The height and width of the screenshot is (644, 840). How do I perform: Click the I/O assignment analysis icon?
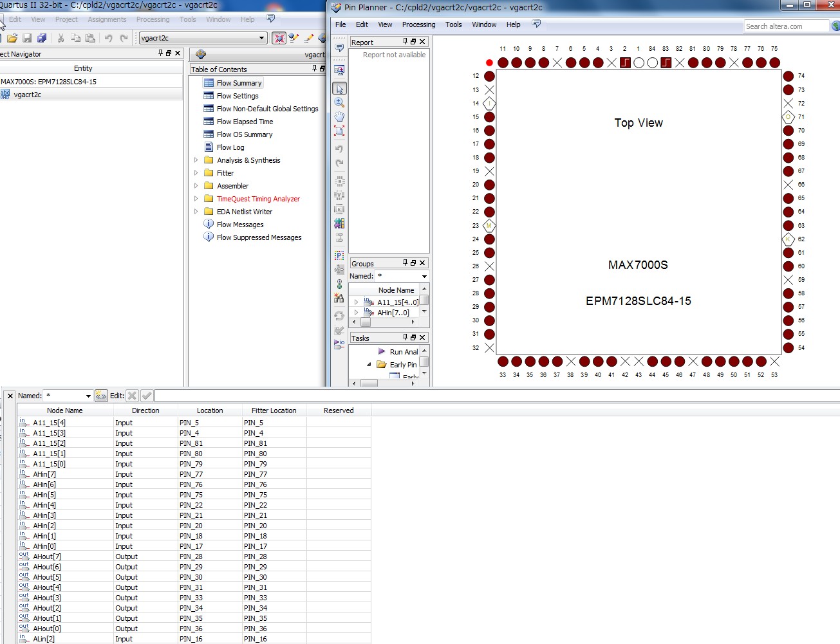coord(339,344)
